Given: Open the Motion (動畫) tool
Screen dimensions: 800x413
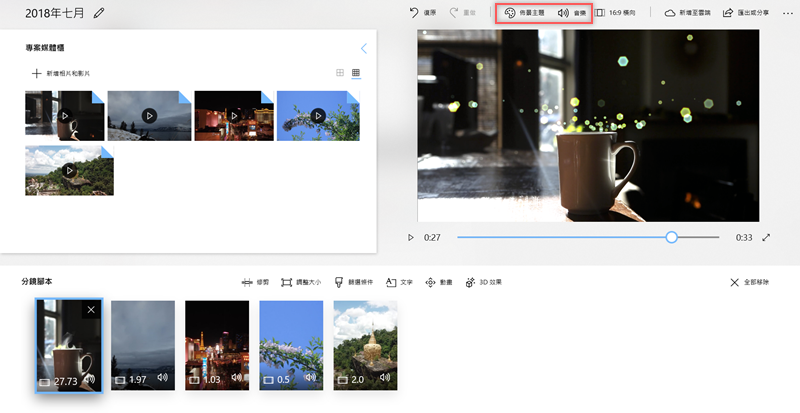Looking at the screenshot, I should 439,282.
